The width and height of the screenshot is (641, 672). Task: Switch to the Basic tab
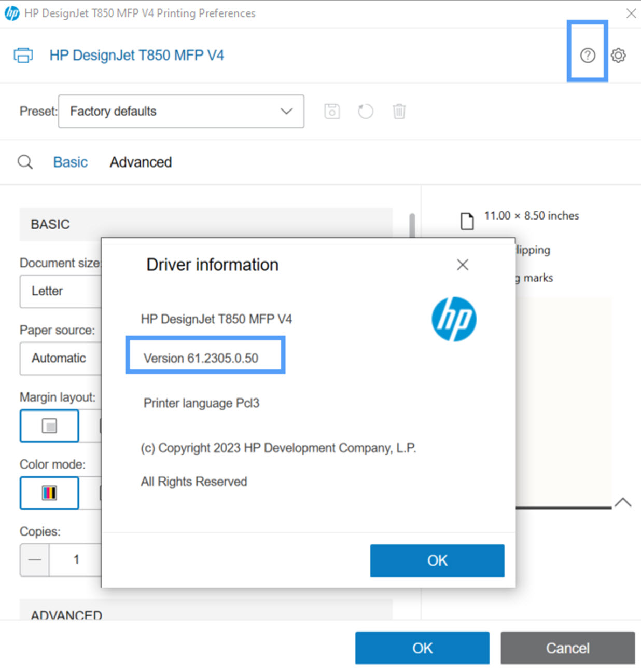(x=70, y=162)
